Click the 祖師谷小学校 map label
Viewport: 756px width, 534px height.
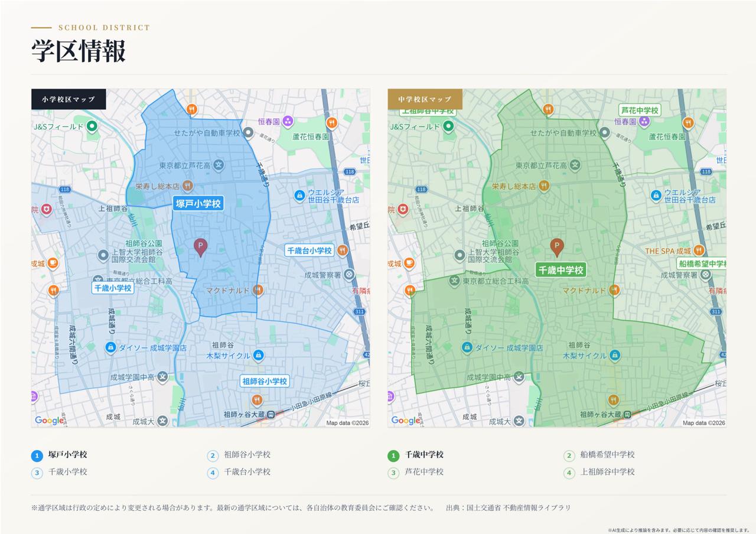265,381
